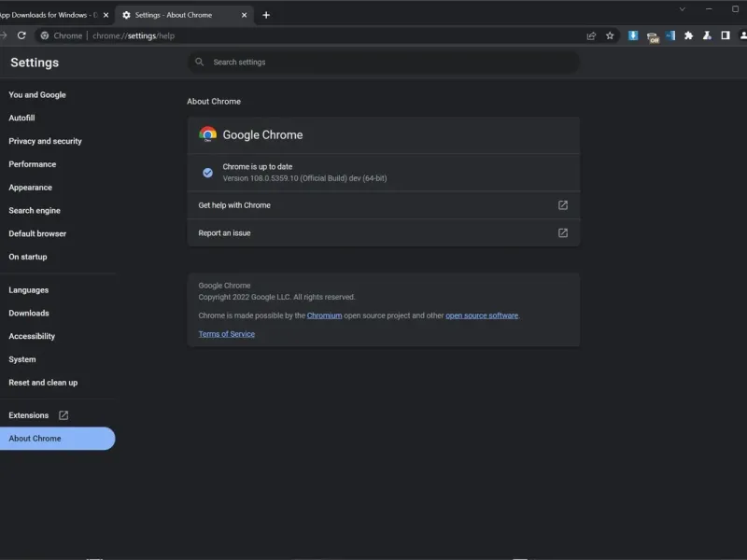Open Languages settings
Screen dimensions: 747x560
point(29,290)
